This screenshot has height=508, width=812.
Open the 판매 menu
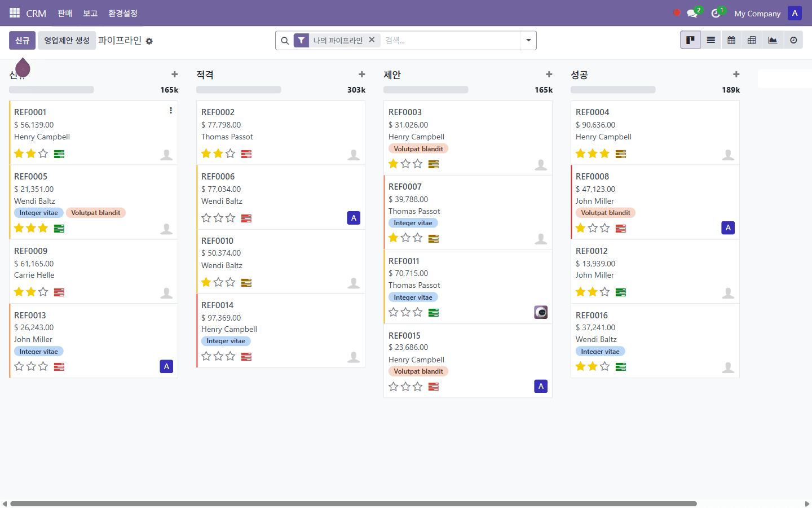pos(64,13)
